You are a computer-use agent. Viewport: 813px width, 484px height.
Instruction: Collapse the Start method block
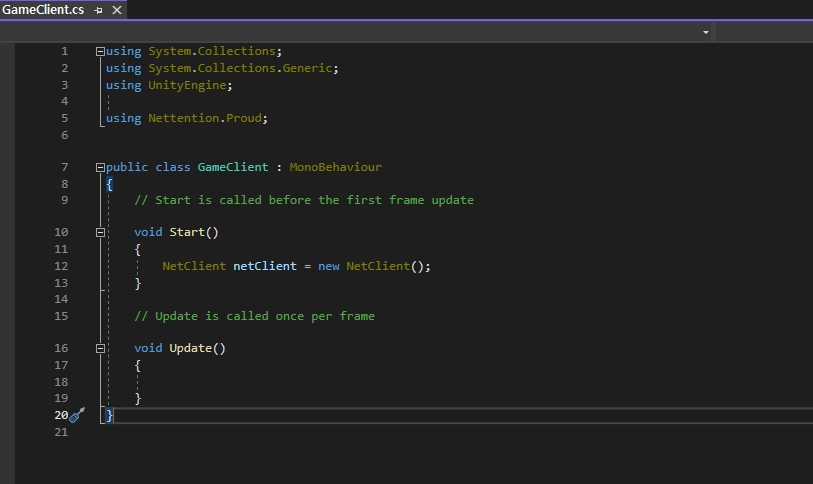tap(99, 232)
